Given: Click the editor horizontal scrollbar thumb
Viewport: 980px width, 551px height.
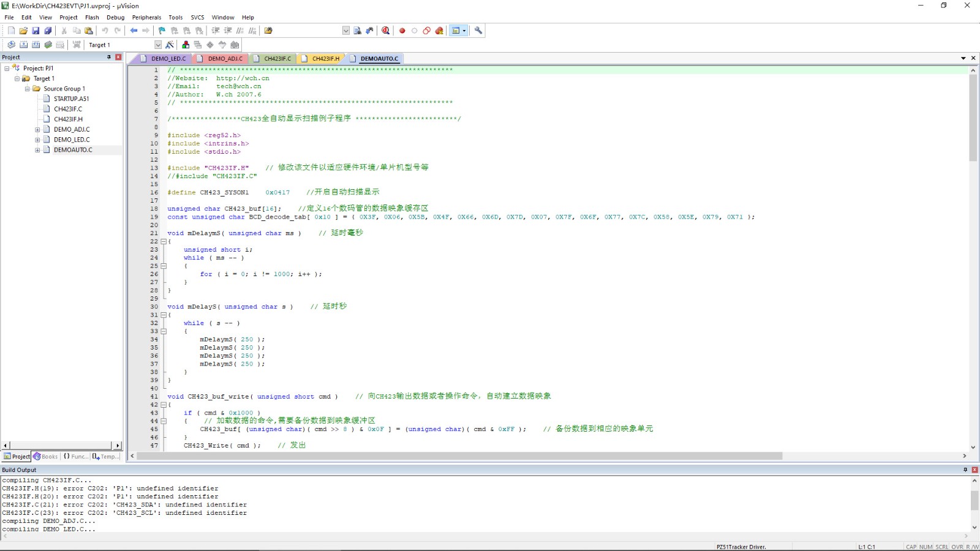Looking at the screenshot, I should tap(459, 456).
